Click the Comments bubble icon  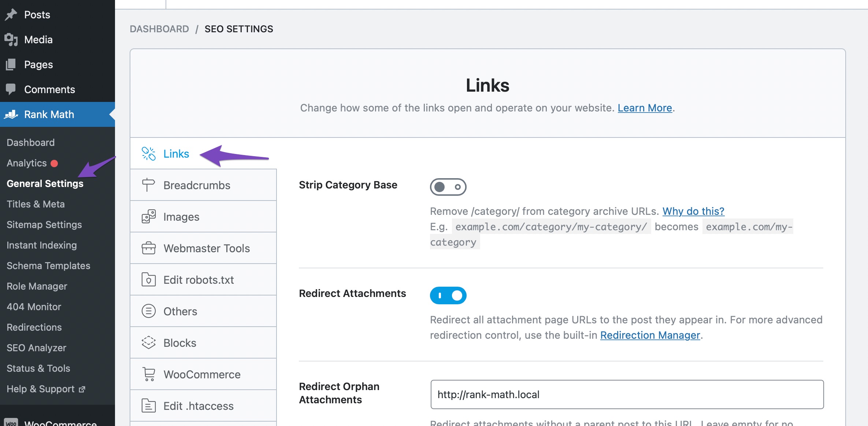tap(11, 89)
